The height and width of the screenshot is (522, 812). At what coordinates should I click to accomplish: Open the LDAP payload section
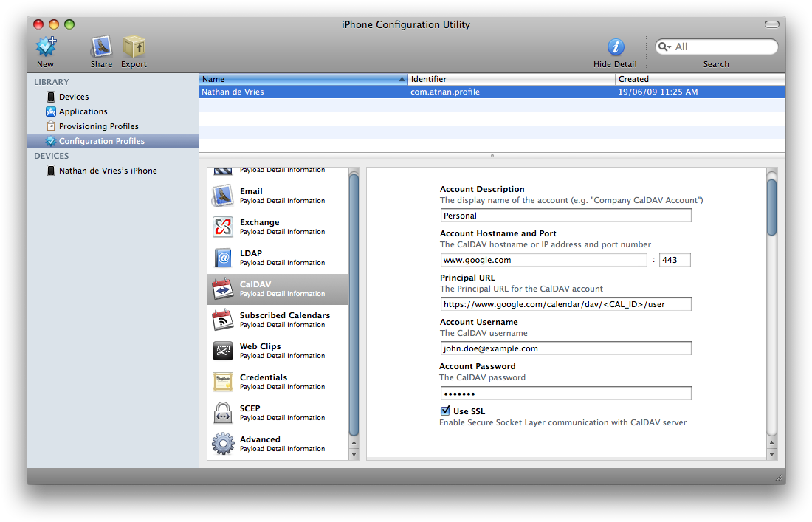[x=278, y=258]
